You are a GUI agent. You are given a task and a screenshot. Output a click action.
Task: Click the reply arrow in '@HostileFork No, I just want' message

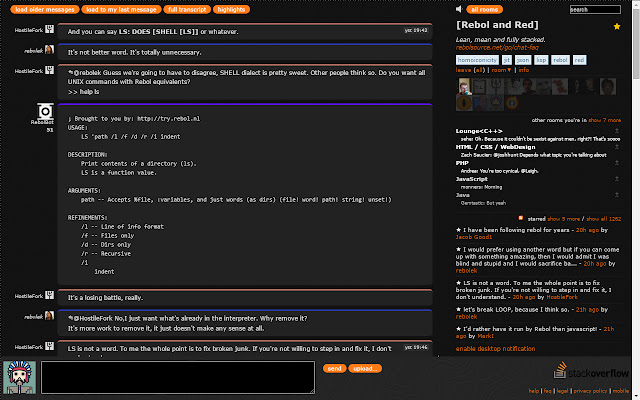click(x=70, y=318)
